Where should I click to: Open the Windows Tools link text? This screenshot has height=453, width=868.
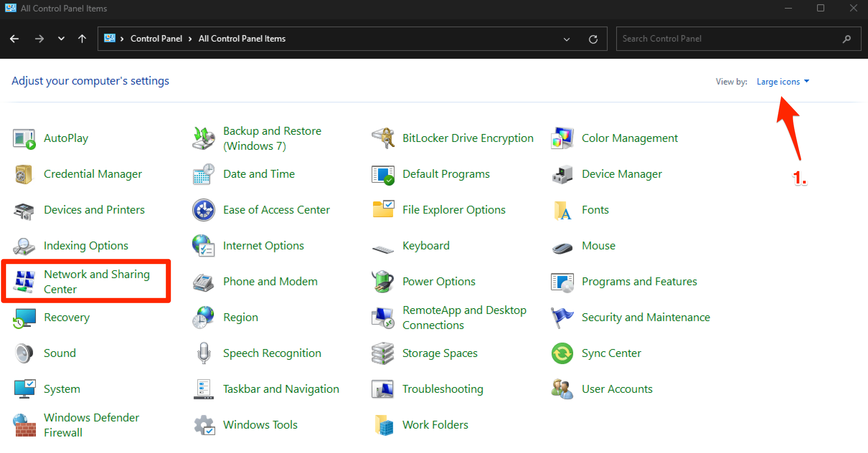[x=260, y=425]
